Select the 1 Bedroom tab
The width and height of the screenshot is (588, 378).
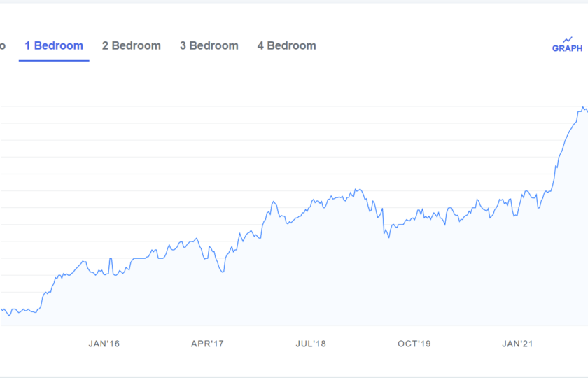pos(54,45)
